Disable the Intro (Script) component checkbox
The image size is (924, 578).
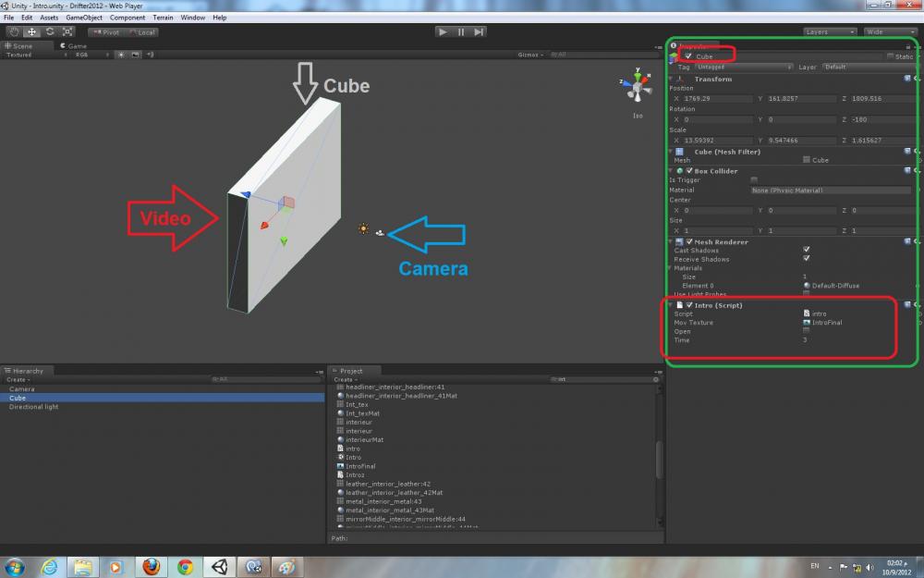(x=689, y=305)
